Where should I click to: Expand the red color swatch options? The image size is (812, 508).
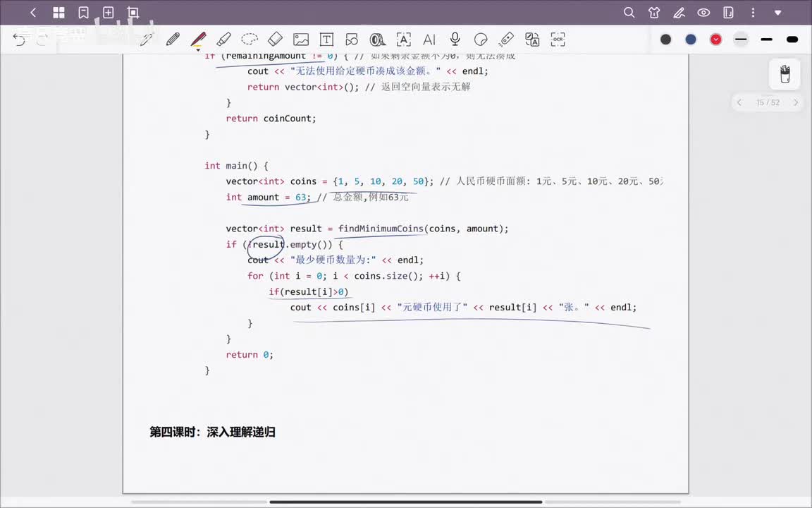[x=715, y=40]
